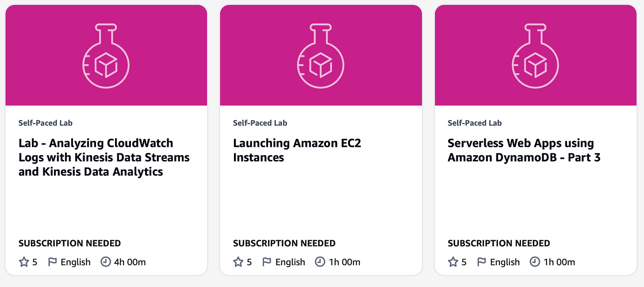Open the Launching Amazon EC2 Instances title
This screenshot has width=644, height=287.
coord(297,150)
